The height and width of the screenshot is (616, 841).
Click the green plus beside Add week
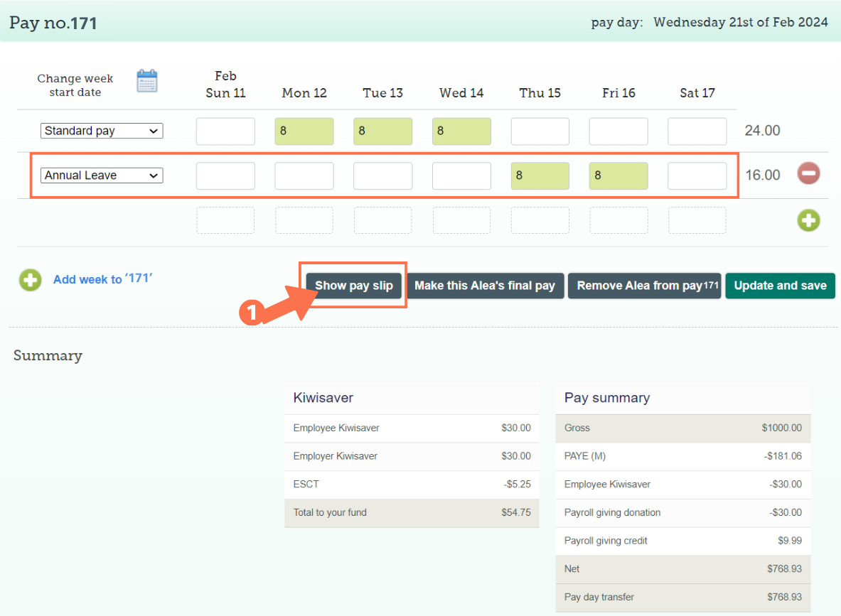pyautogui.click(x=30, y=280)
